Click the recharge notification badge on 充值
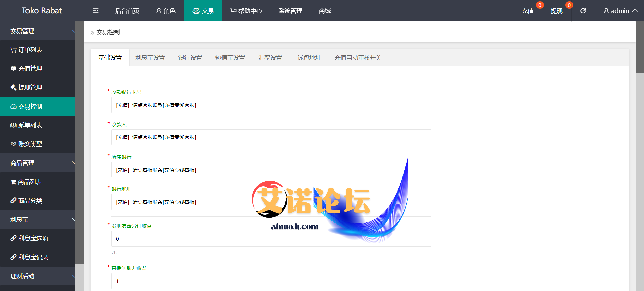The image size is (644, 291). pyautogui.click(x=540, y=5)
